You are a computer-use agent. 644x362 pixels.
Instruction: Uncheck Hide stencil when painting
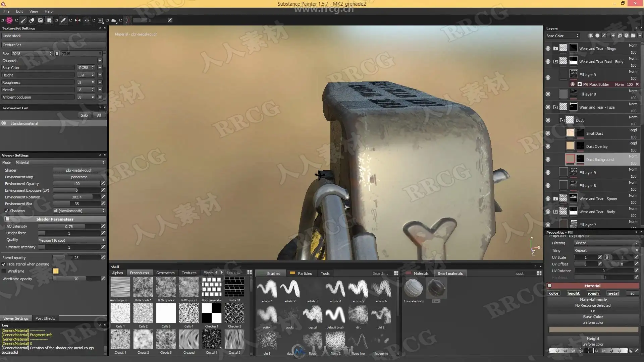4,264
